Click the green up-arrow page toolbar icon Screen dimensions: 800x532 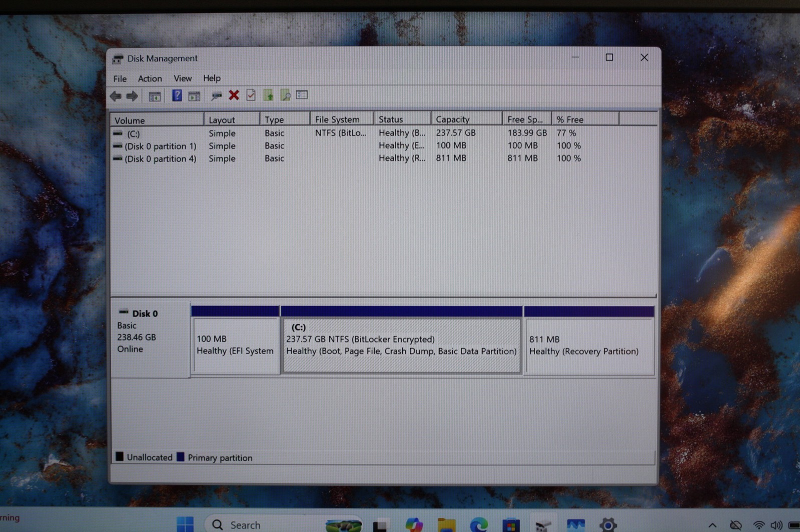tap(268, 95)
